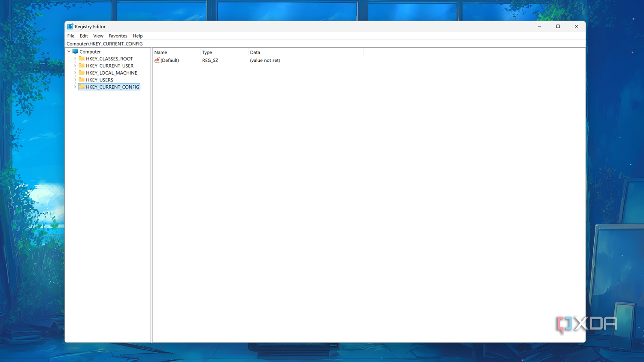Select the HKEY_CURRENT_CONFIG label

pos(112,87)
